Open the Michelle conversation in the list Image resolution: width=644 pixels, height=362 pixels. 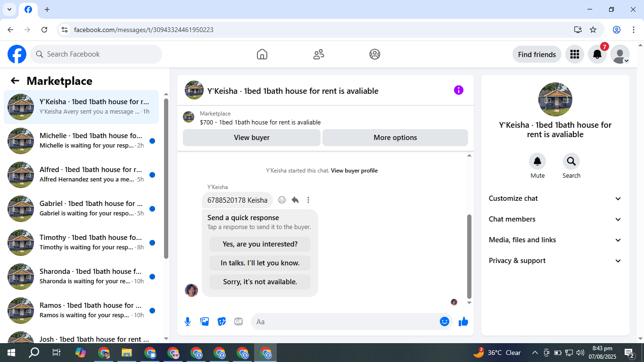pyautogui.click(x=82, y=141)
